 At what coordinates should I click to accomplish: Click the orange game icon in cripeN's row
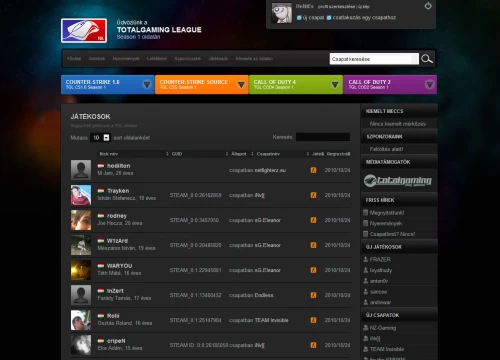click(313, 345)
